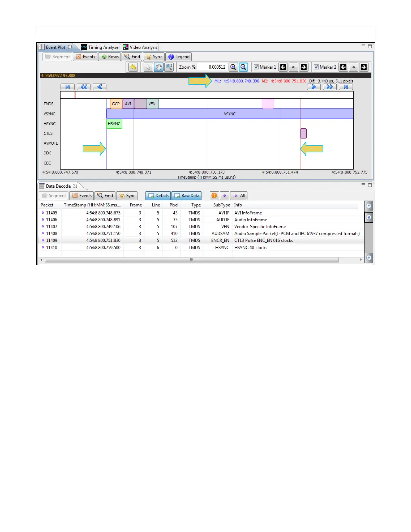Select the Data Decode tab

tap(58, 186)
